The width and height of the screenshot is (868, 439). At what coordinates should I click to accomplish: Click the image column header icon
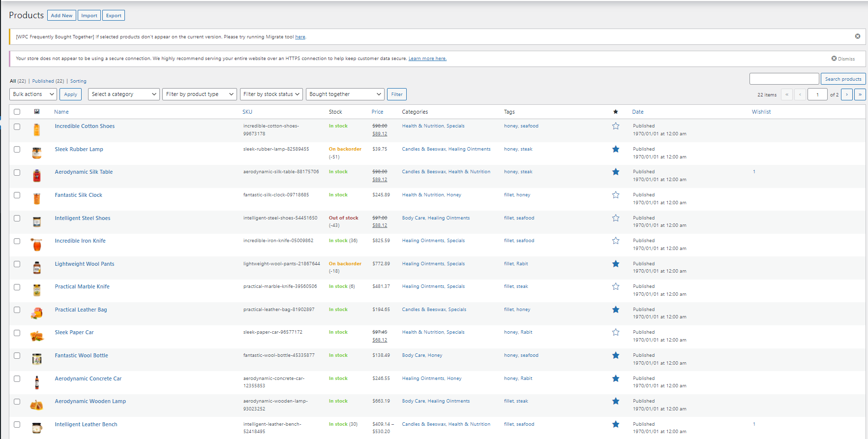37,112
